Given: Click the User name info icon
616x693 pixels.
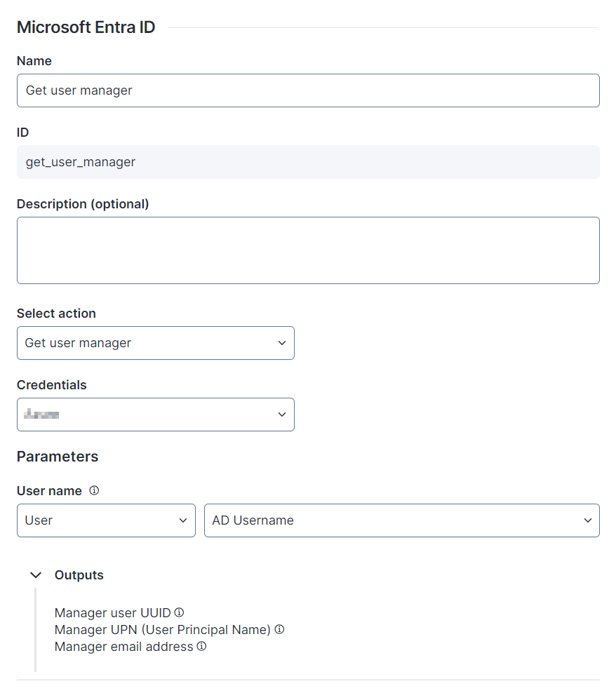Looking at the screenshot, I should coord(94,491).
